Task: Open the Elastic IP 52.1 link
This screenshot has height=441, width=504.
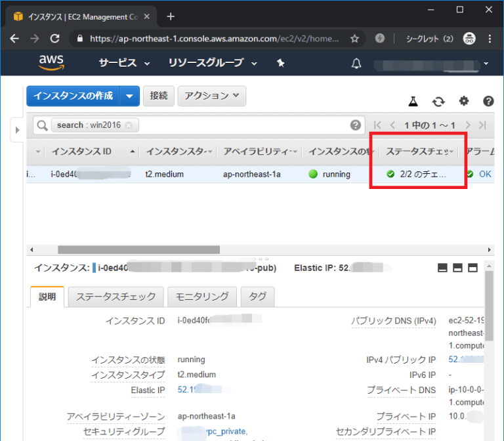Action: pos(186,390)
